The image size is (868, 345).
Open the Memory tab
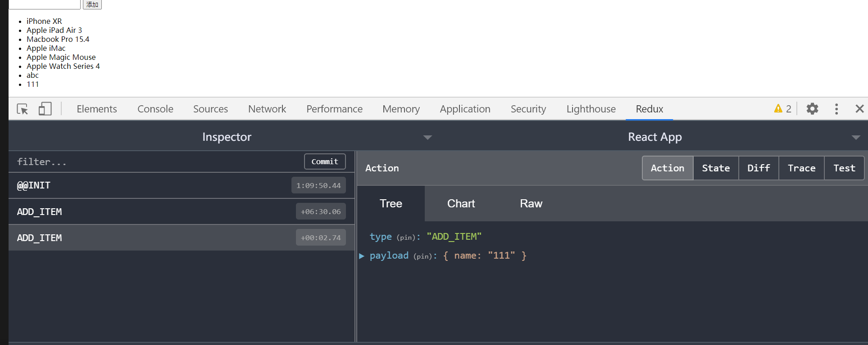point(401,109)
